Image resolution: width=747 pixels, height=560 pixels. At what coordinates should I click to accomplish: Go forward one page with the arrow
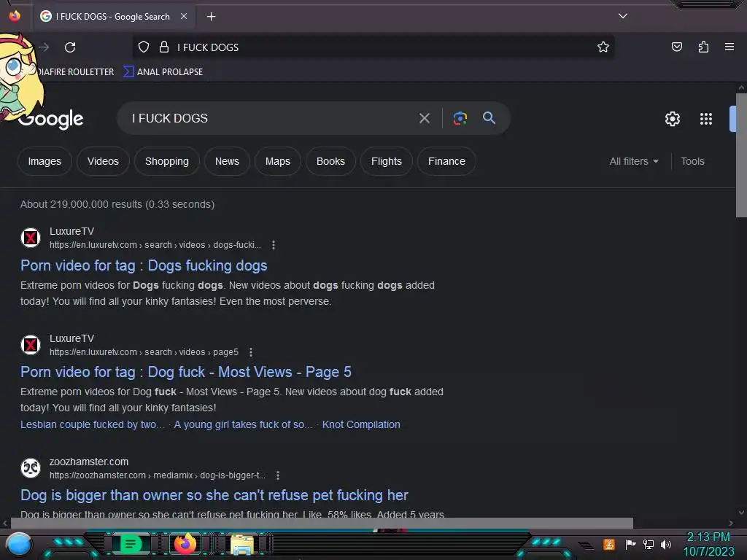tap(44, 47)
